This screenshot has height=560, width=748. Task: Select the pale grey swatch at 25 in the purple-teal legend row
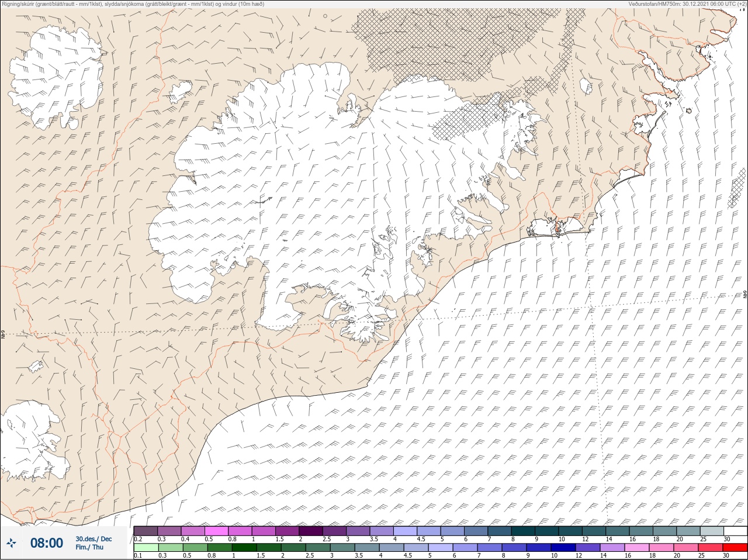coord(712,530)
